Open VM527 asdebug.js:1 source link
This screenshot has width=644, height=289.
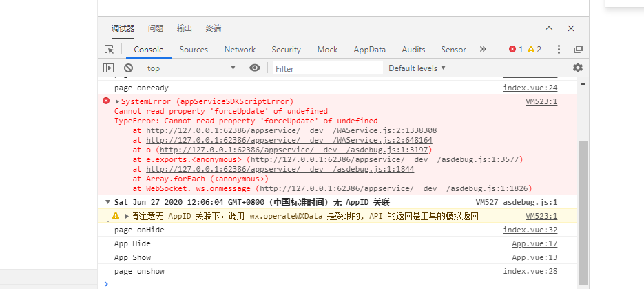517,202
